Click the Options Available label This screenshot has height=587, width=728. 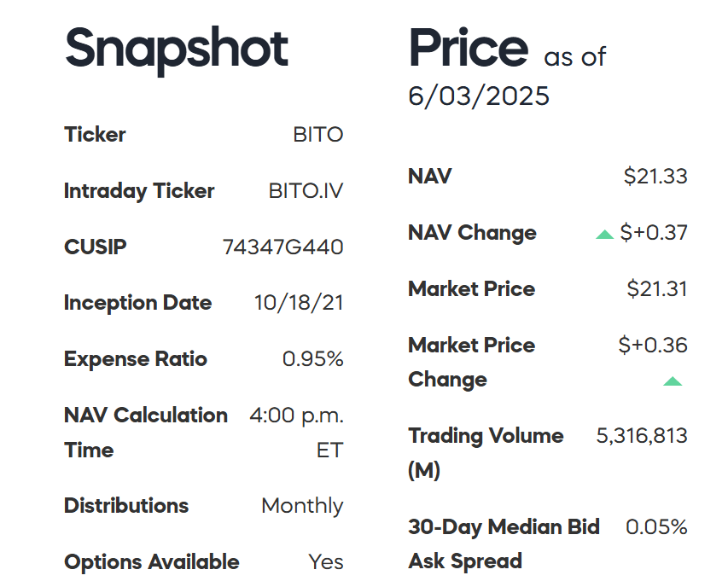[152, 562]
